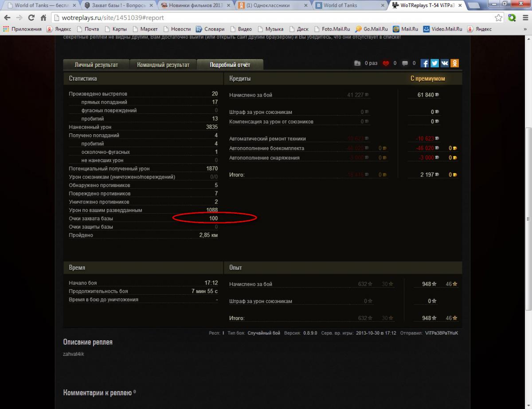The height and width of the screenshot is (409, 532).
Task: Click the premium credits 61 840 value
Action: (x=426, y=95)
